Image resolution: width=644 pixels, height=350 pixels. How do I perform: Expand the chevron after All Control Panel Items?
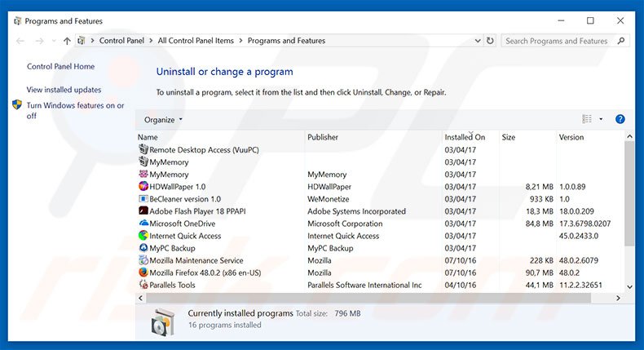(x=240, y=41)
